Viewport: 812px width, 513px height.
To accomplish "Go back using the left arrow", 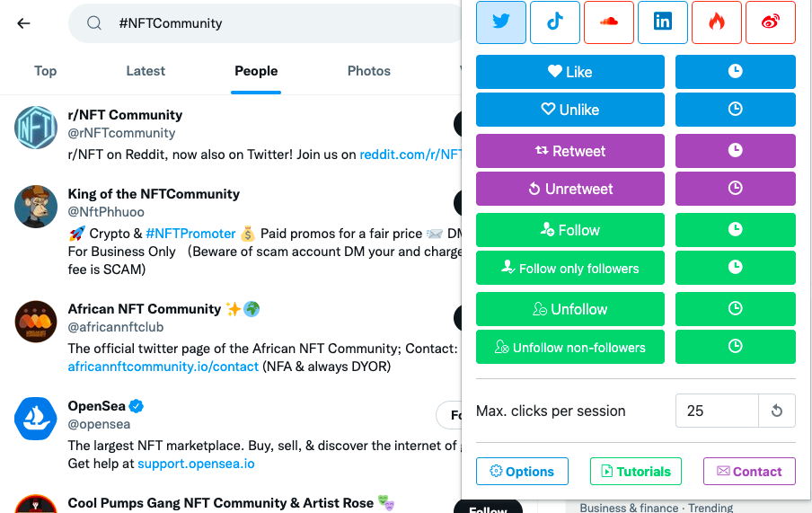I will coord(23,23).
